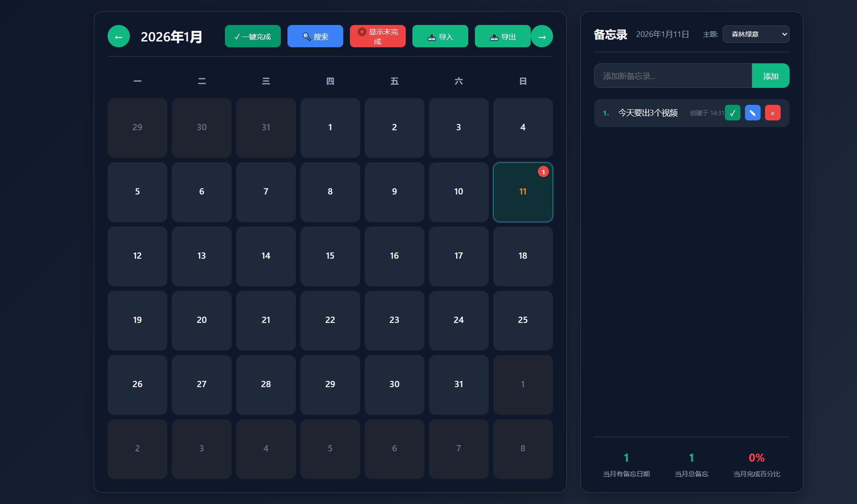Image resolution: width=857 pixels, height=504 pixels.
Task: Select day 15 in calendar
Action: (330, 256)
